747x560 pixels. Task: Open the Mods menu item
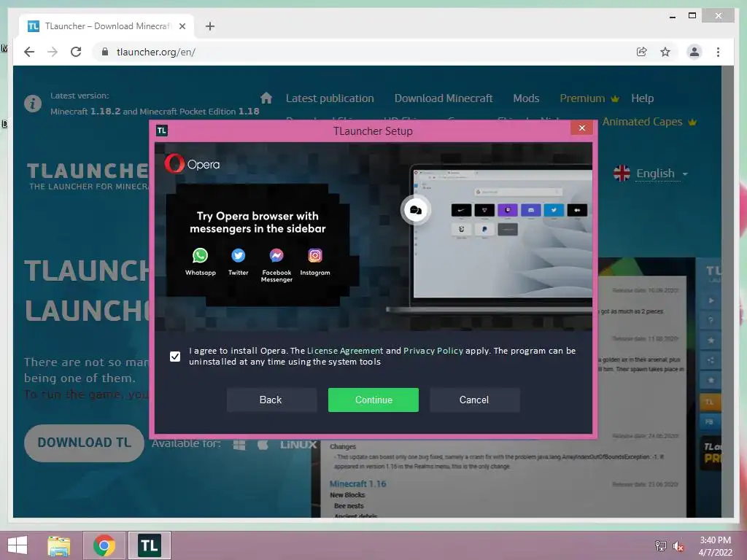click(x=526, y=98)
